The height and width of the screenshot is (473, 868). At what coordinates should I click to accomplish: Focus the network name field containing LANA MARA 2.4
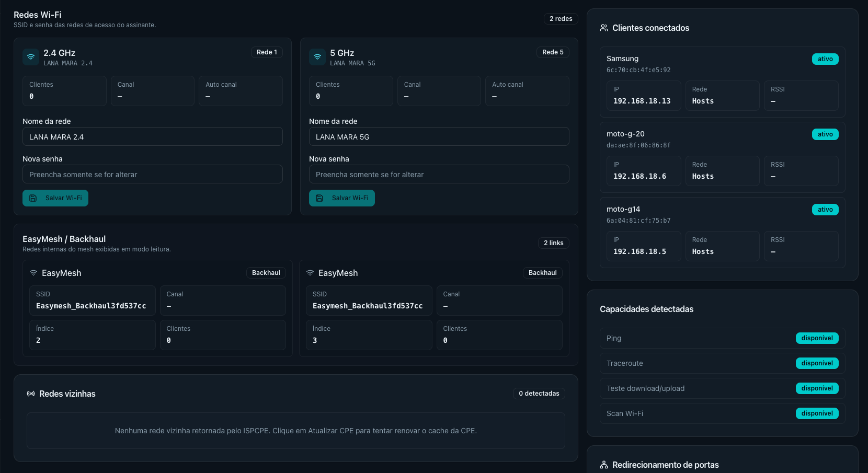click(153, 136)
